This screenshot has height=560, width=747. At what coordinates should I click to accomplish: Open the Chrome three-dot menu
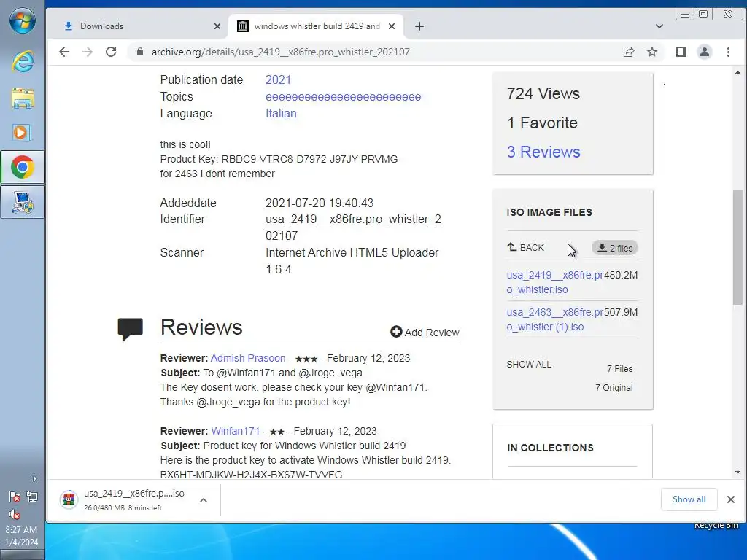tap(728, 52)
